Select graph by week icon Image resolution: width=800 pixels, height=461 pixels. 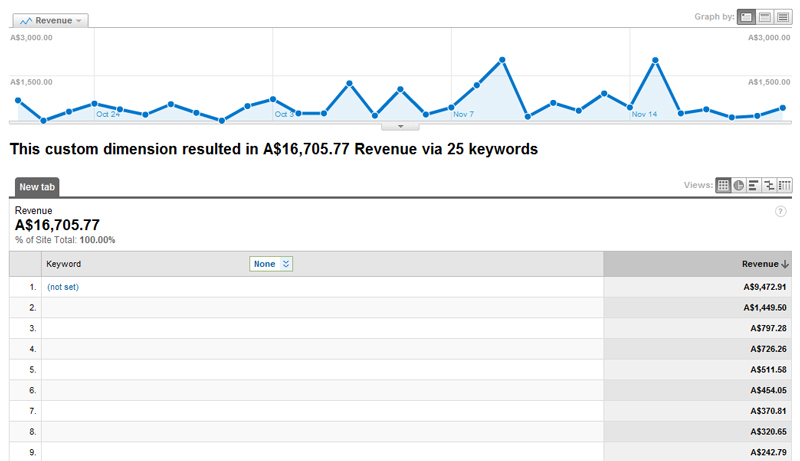[764, 17]
